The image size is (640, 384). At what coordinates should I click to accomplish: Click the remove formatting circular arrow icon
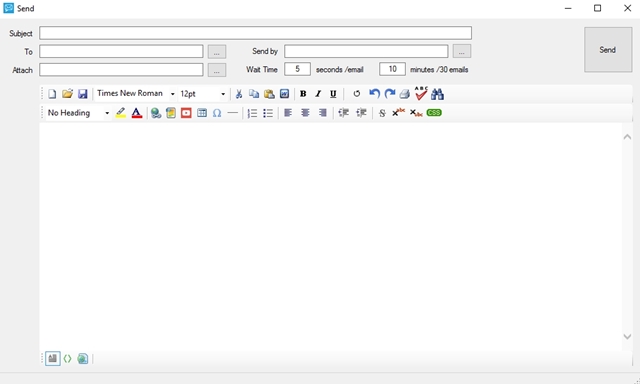[357, 94]
